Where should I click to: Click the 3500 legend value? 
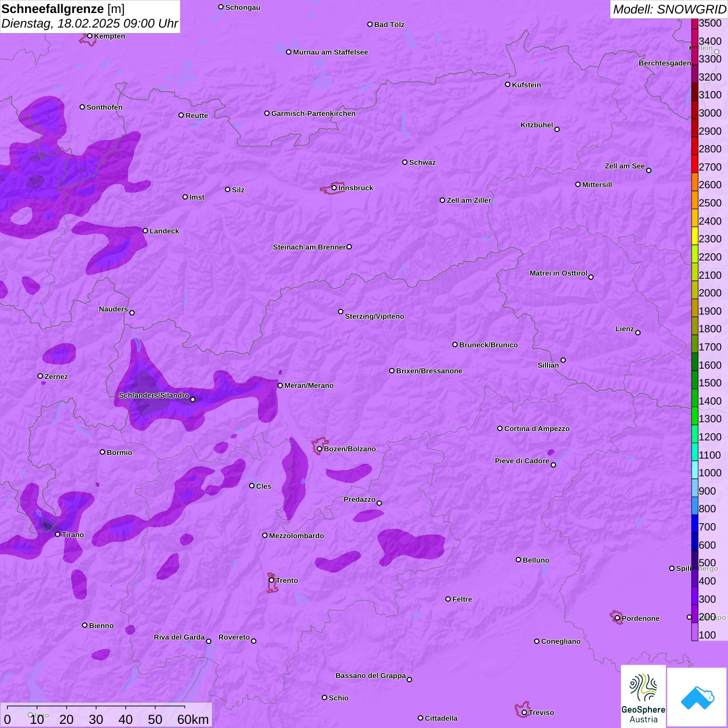coord(710,23)
